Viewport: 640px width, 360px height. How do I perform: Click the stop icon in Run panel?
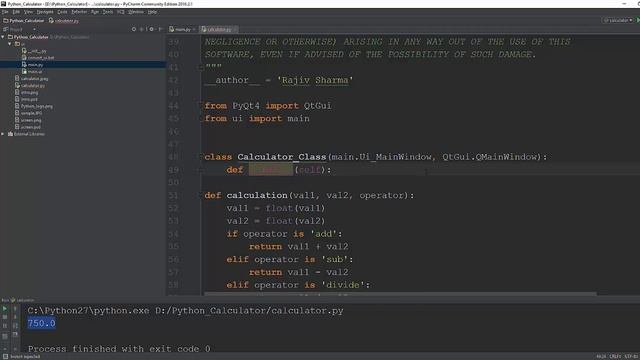pos(5,317)
